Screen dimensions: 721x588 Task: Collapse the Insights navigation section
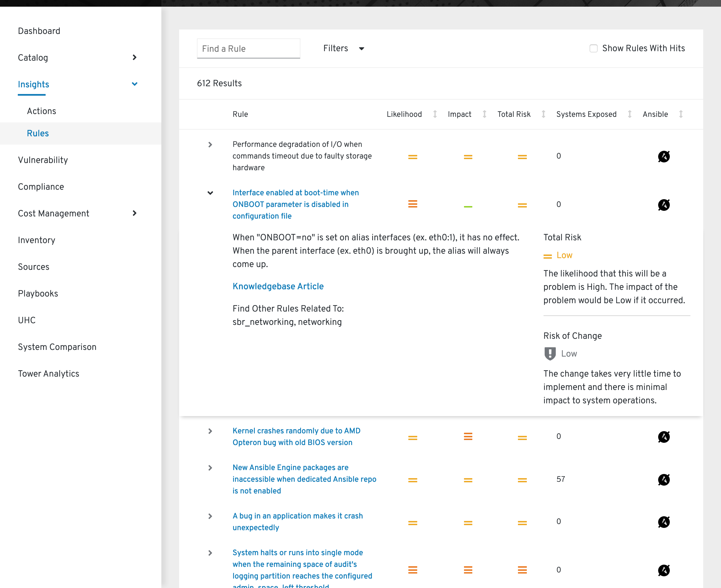click(x=134, y=84)
